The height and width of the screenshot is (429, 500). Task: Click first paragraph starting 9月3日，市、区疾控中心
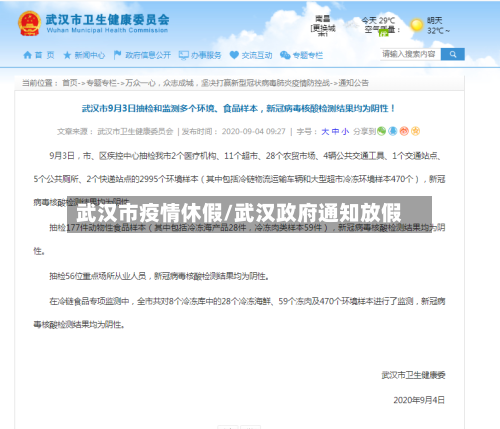[x=239, y=179]
